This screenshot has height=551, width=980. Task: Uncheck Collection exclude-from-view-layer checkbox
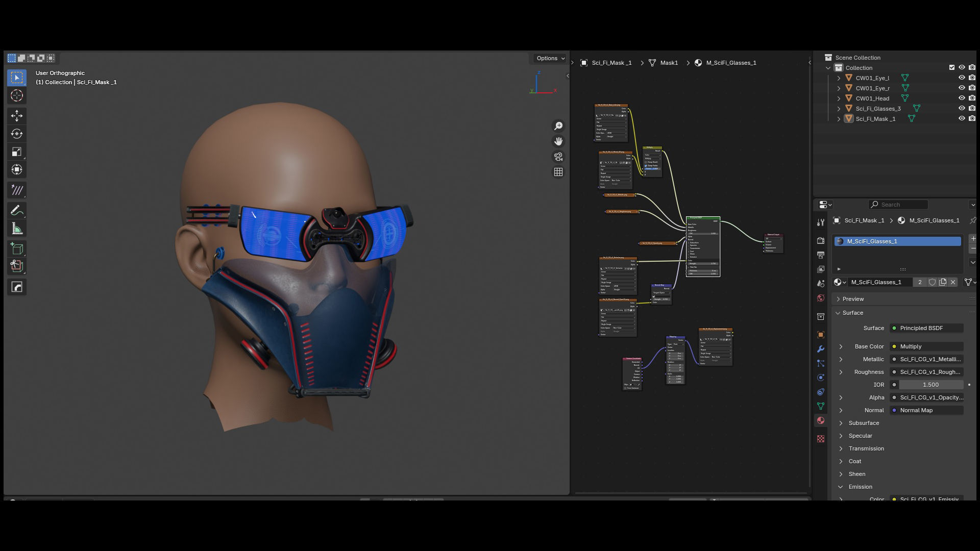click(952, 67)
